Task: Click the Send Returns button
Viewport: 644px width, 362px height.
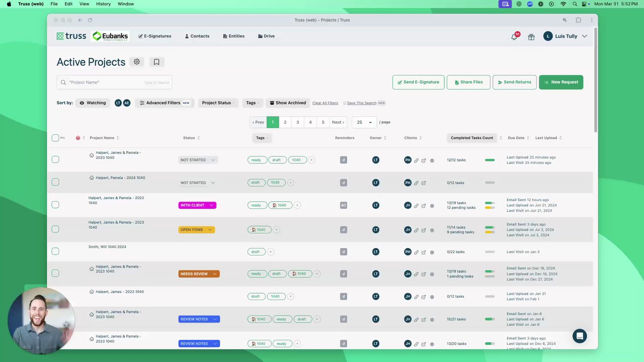Action: point(515,82)
